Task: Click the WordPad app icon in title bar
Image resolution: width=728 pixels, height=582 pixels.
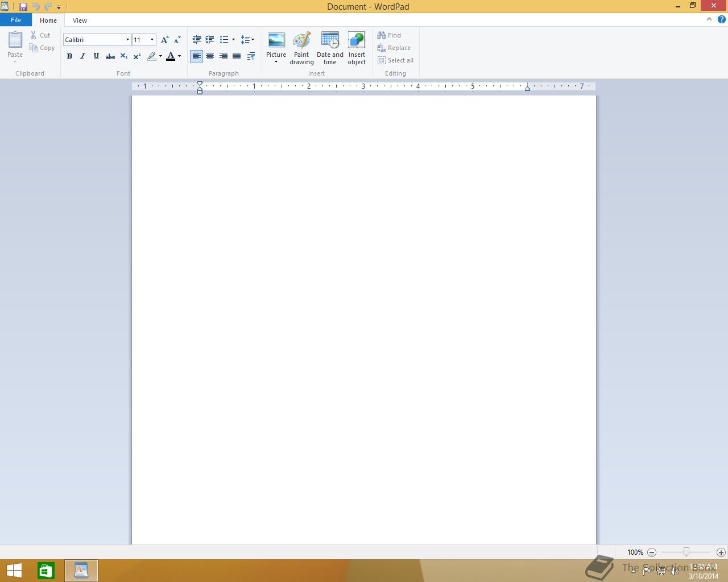Action: (5, 7)
